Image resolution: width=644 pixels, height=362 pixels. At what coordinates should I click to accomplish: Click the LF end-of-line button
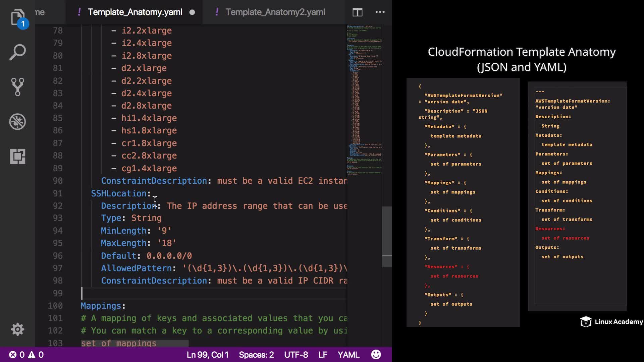(323, 355)
